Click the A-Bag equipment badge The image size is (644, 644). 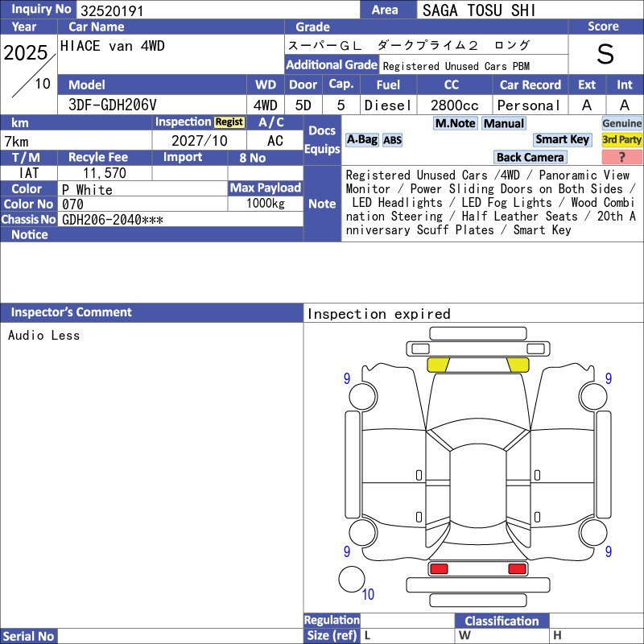point(361,139)
